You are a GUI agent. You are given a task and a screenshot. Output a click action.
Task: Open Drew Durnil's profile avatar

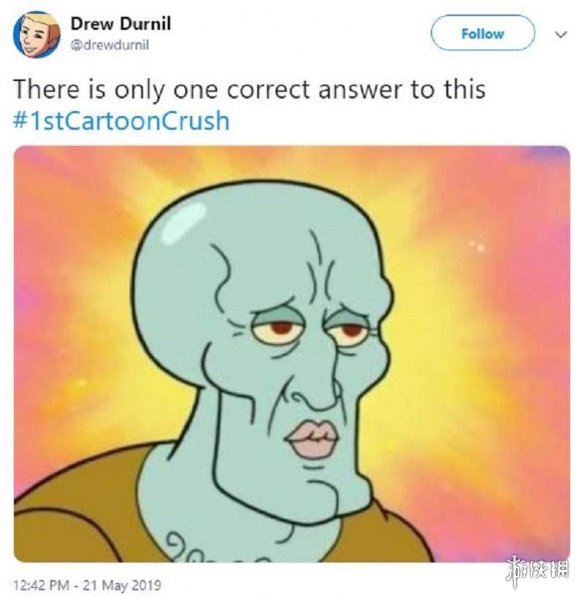click(37, 34)
